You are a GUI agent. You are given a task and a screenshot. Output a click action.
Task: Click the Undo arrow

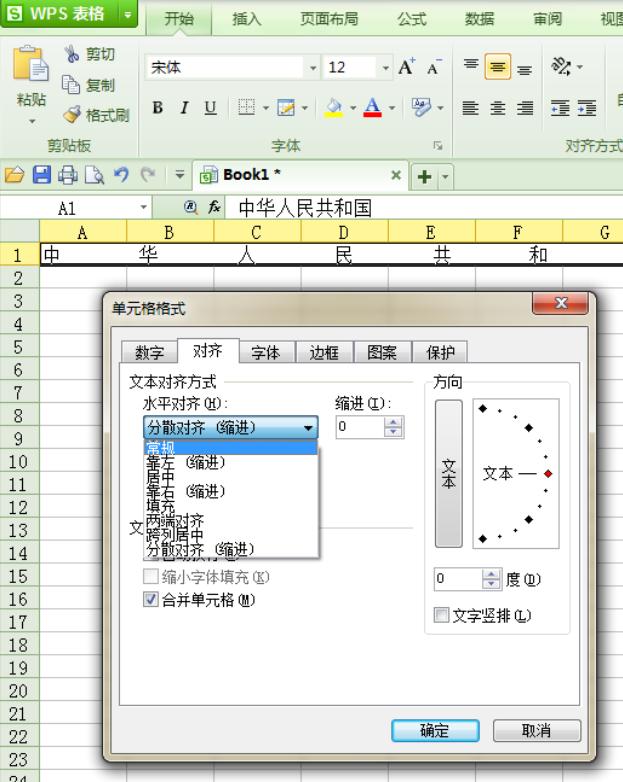[121, 175]
